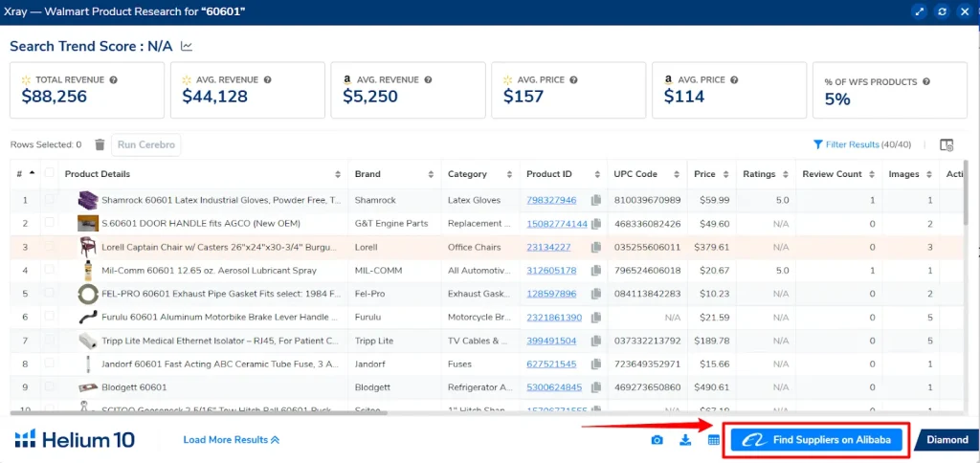The width and height of the screenshot is (980, 463).
Task: Select the Blodgett 60601 product title
Action: pyautogui.click(x=134, y=387)
